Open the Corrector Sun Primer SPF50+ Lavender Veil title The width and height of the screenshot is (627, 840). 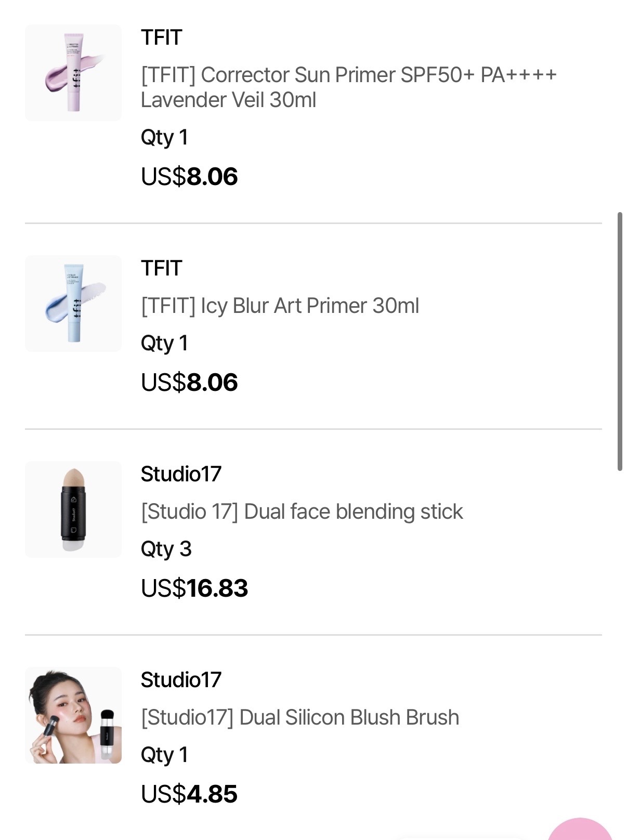pos(349,87)
